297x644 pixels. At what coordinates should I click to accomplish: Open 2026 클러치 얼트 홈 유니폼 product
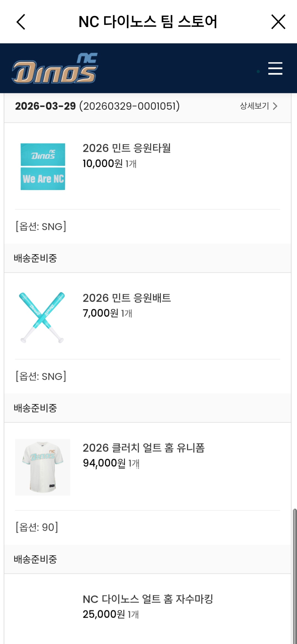[143, 448]
